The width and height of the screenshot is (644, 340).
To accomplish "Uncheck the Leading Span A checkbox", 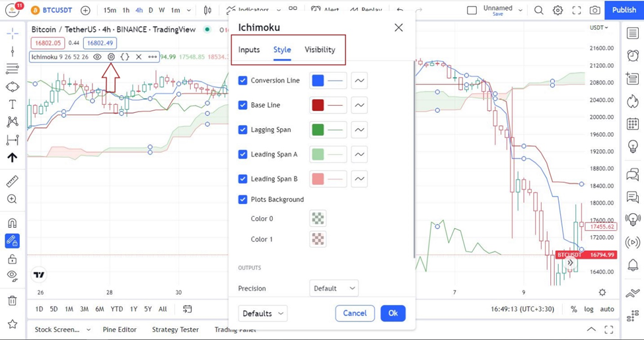I will (242, 154).
